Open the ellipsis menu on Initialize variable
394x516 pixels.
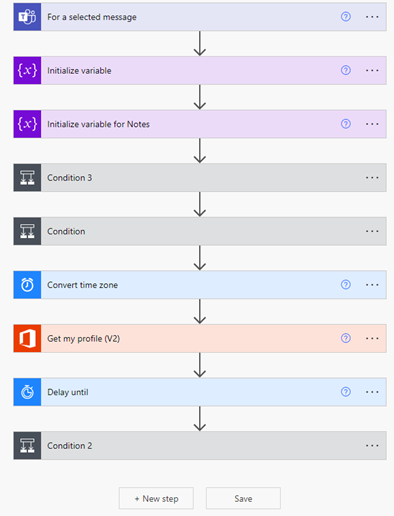(x=372, y=70)
